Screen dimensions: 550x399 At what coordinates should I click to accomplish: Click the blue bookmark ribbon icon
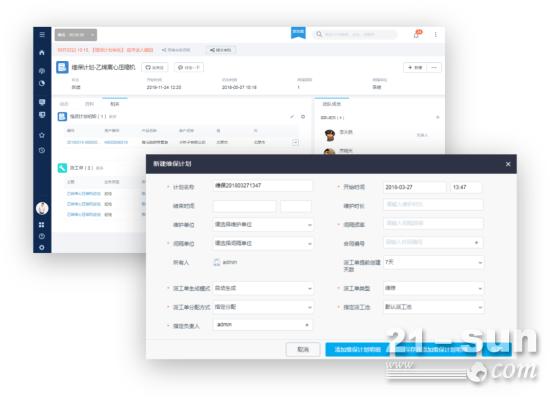pyautogui.click(x=298, y=33)
